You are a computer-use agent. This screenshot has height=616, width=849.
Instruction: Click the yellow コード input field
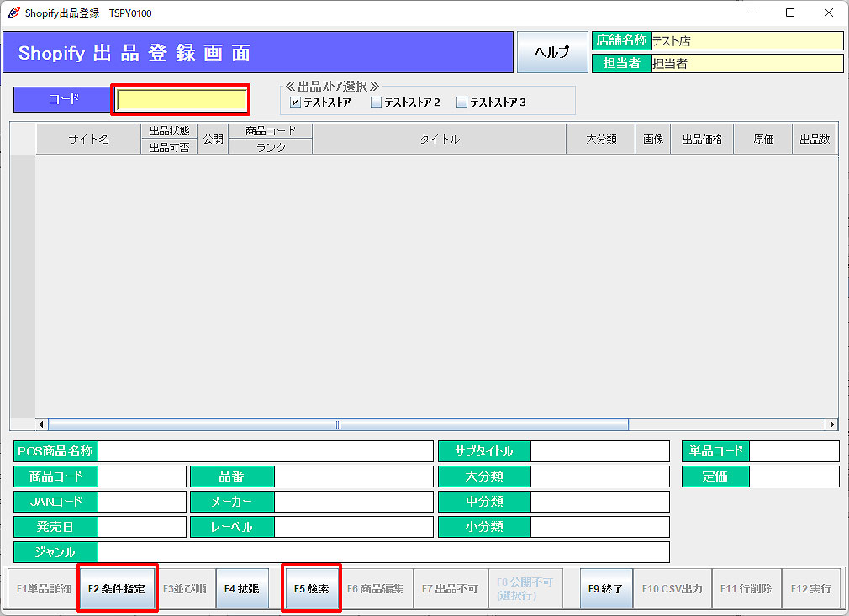(x=182, y=100)
